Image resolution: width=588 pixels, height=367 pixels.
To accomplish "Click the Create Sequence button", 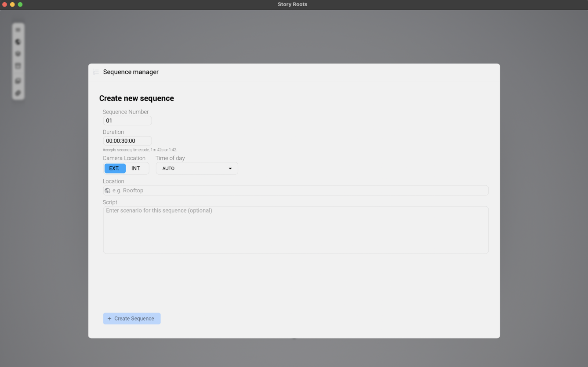I will (x=132, y=319).
